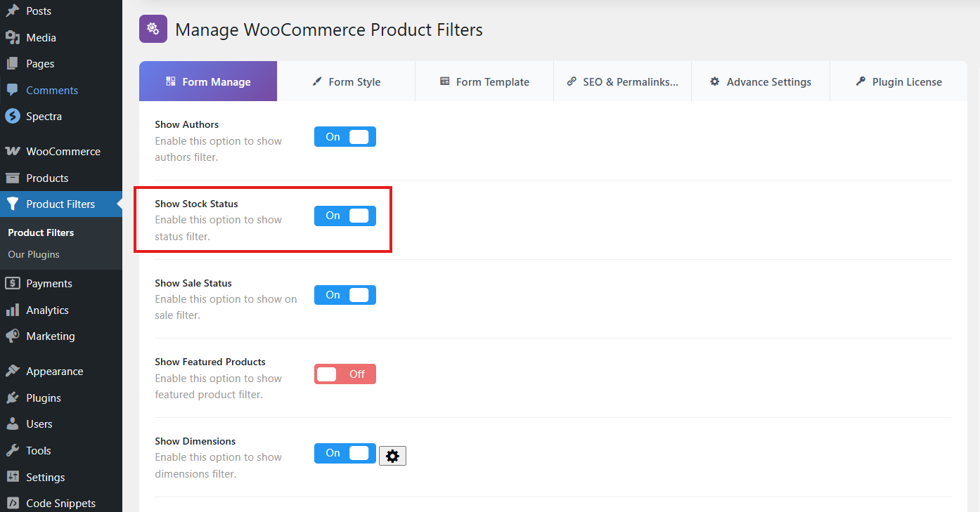Click the purple plugin gear logo
The height and width of the screenshot is (512, 980).
tap(153, 29)
